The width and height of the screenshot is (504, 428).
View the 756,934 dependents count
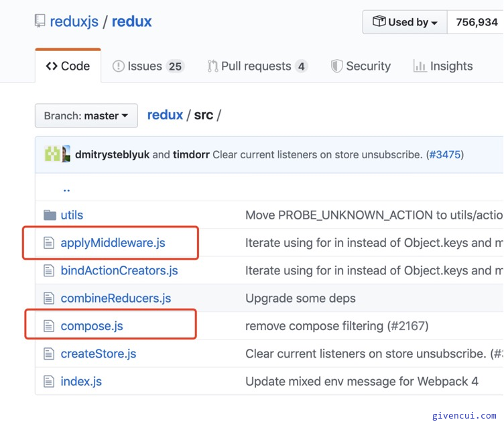pos(477,22)
